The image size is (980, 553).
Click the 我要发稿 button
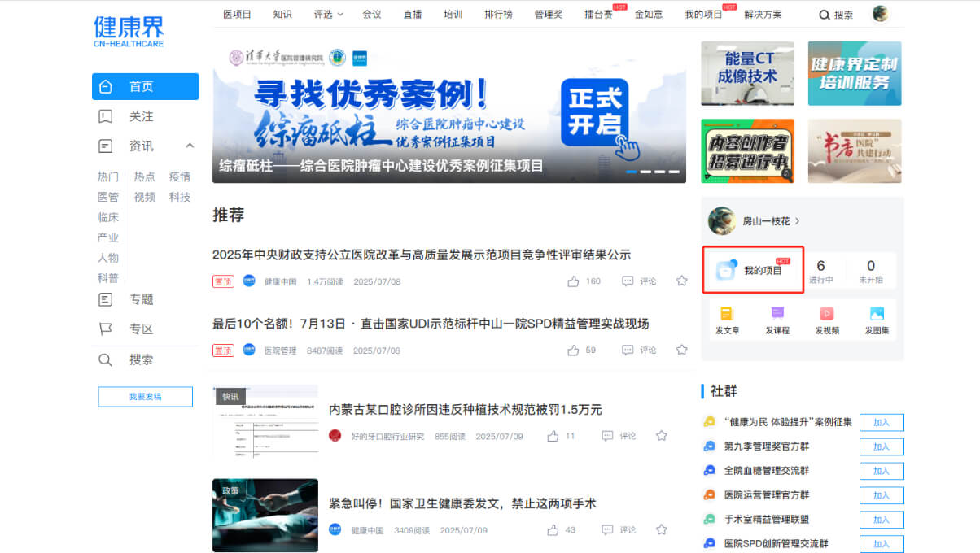[x=146, y=397]
